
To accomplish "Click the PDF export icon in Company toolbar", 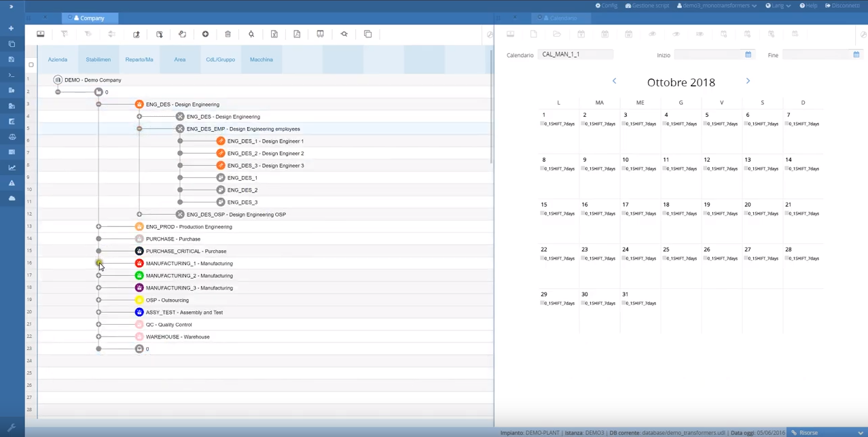I will (297, 34).
